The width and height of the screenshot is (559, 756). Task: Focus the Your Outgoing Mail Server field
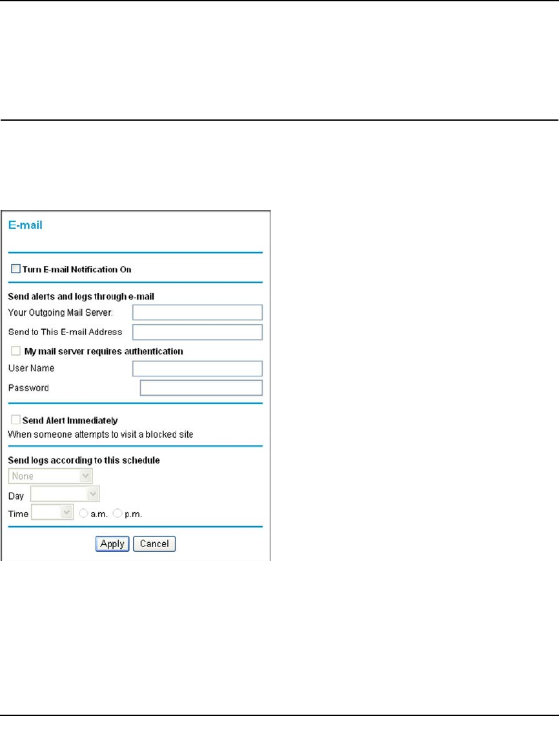click(198, 312)
